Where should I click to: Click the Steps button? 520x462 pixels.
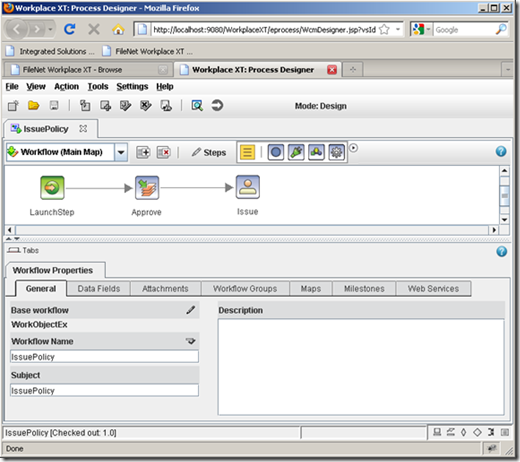(x=209, y=152)
